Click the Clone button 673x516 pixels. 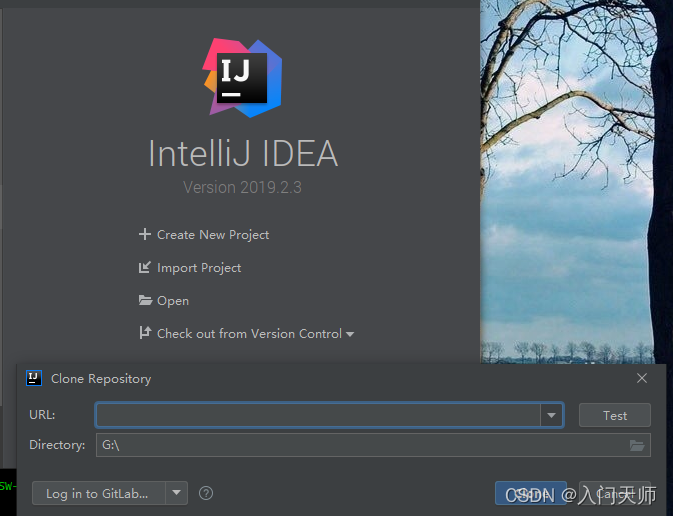pos(531,493)
